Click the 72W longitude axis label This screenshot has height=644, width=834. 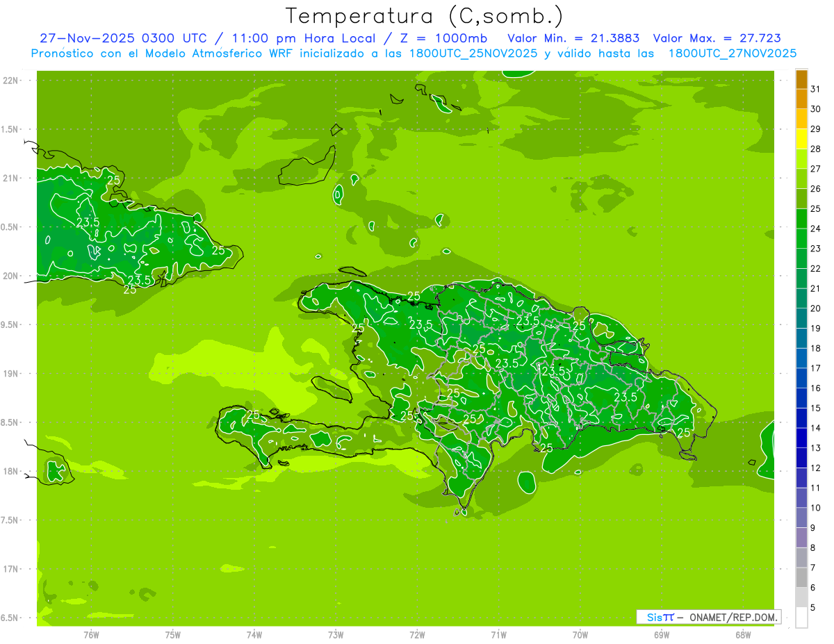[x=417, y=635]
